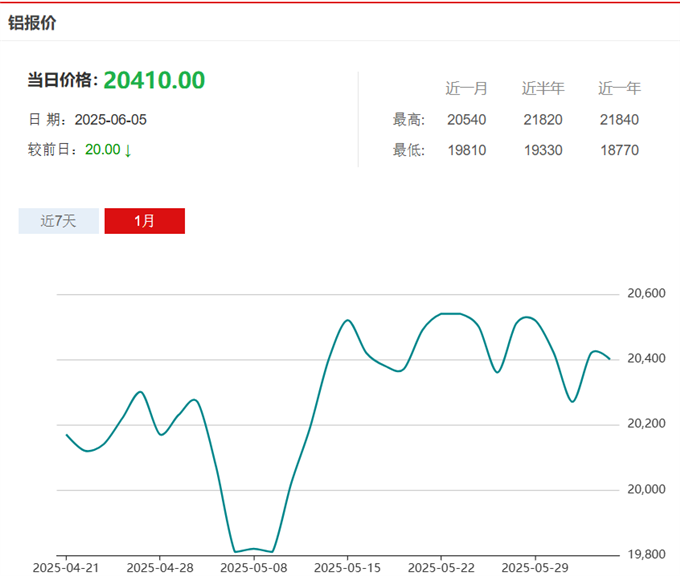This screenshot has height=576, width=680.
Task: Click the 近半年 column header
Action: click(543, 88)
